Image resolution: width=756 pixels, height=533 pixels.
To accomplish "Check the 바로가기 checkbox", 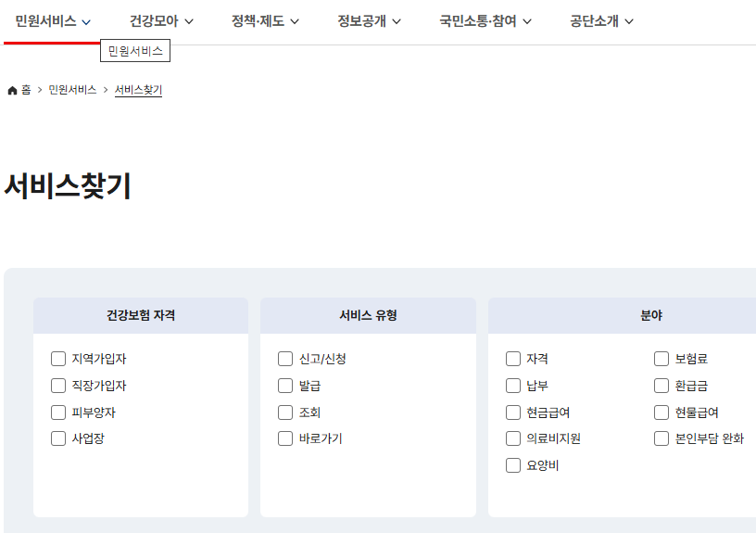I will pos(285,438).
